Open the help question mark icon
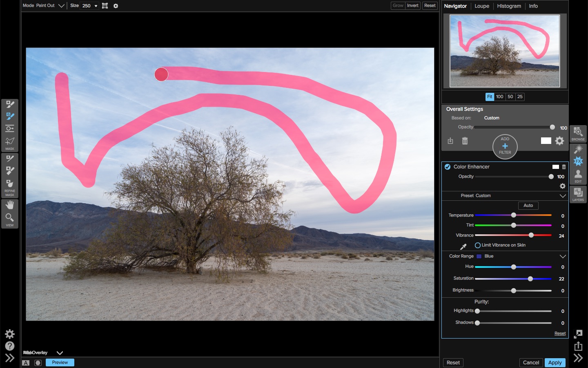588x368 pixels. coord(10,346)
